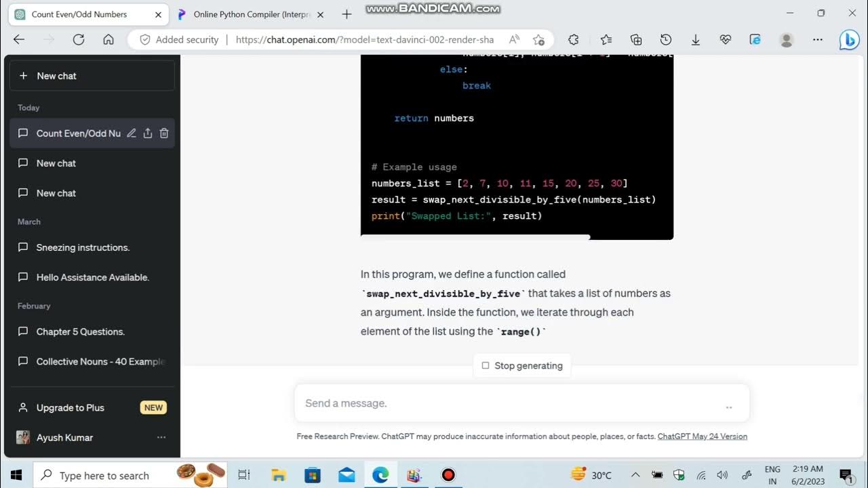Click Edge icon in taskbar

380,475
